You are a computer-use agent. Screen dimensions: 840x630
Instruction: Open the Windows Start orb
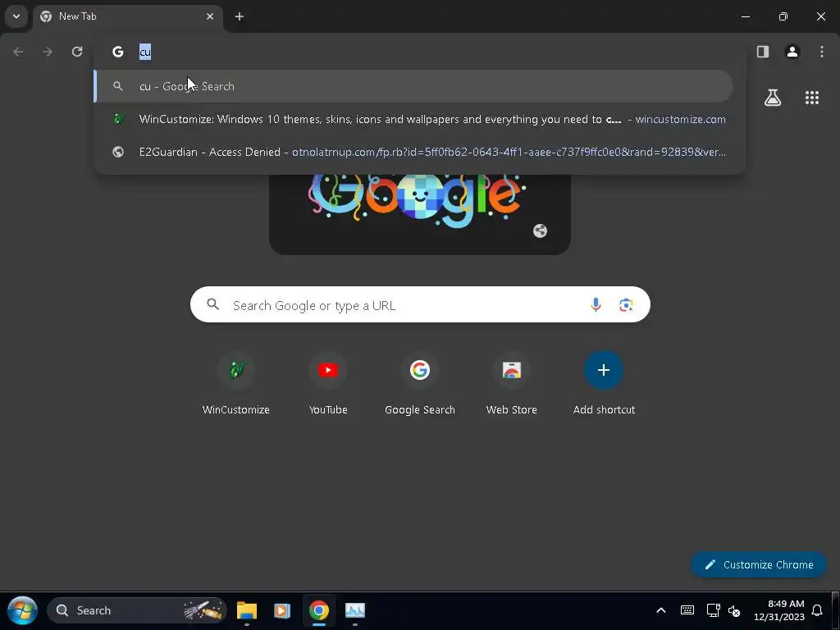[x=22, y=610]
